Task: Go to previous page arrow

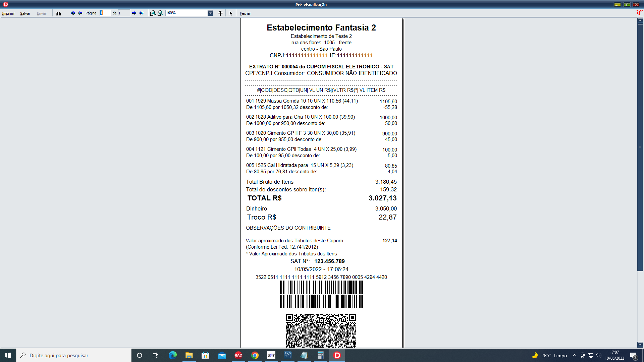Action: tap(80, 13)
